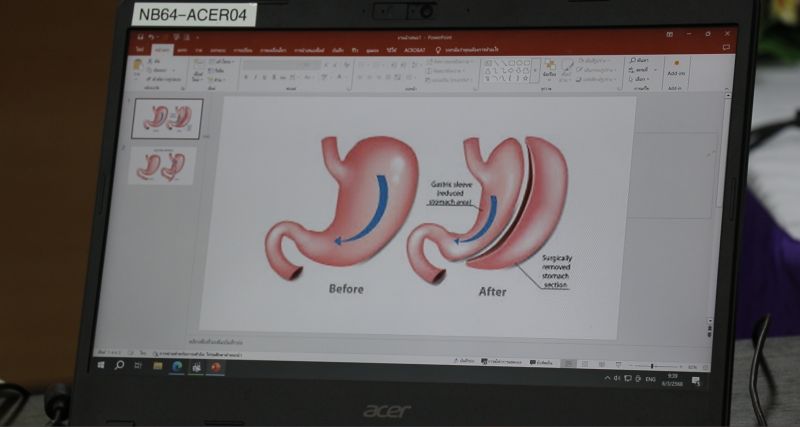Save the presentation from Quick Access toolbar
The image size is (800, 427).
click(141, 37)
